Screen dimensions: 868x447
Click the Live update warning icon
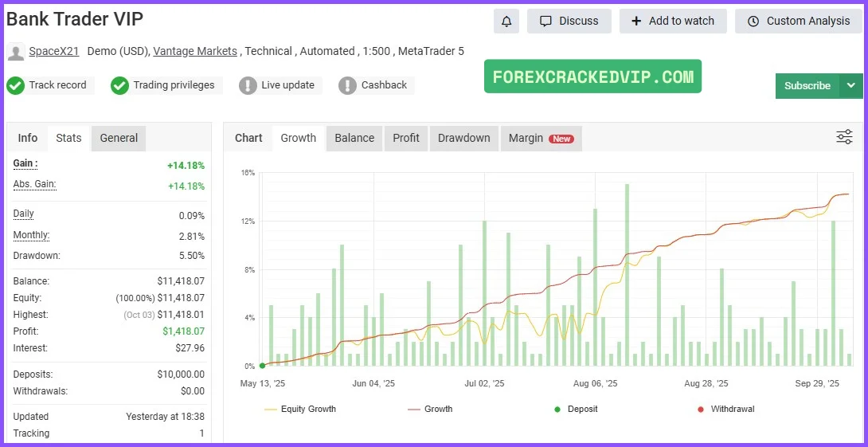click(248, 85)
